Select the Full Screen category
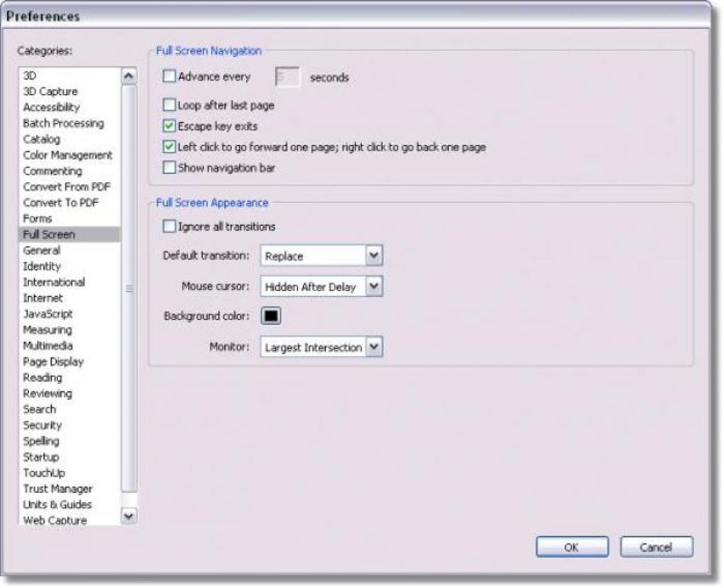The image size is (724, 588). coord(70,234)
